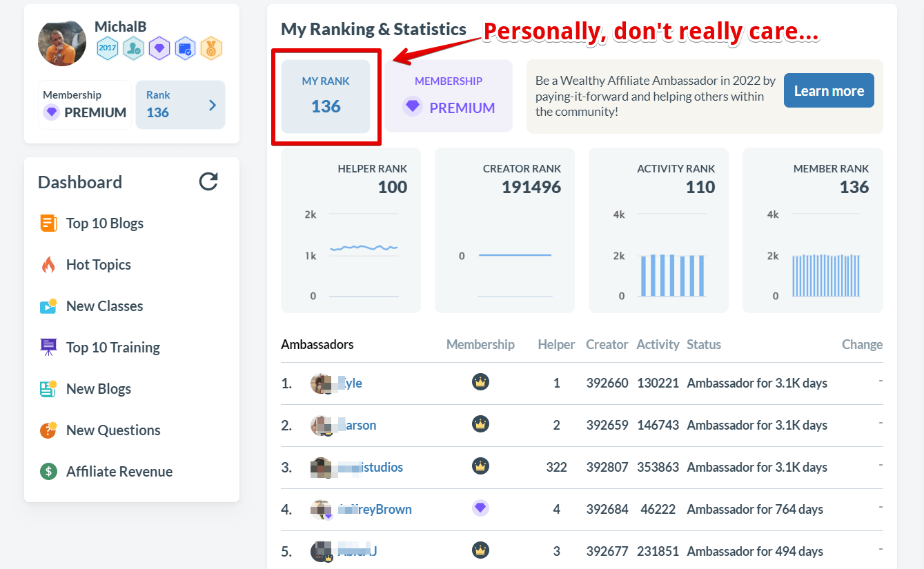This screenshot has width=924, height=569.
Task: Click rank 3 ambassador's avatar
Action: coord(322,468)
